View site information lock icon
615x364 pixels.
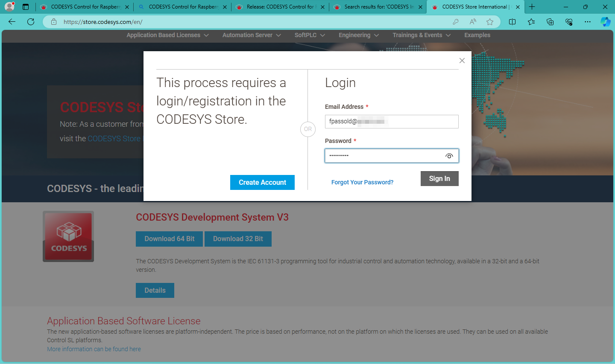pos(54,22)
